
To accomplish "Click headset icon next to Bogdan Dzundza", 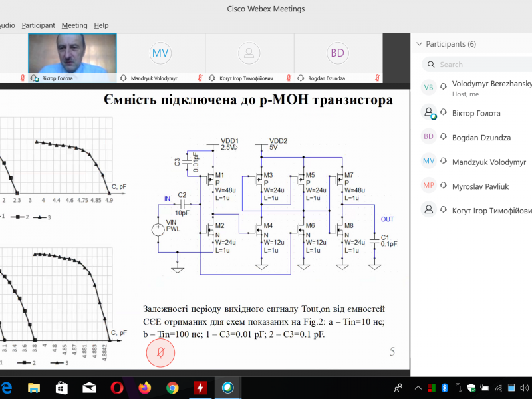I will pyautogui.click(x=442, y=137).
